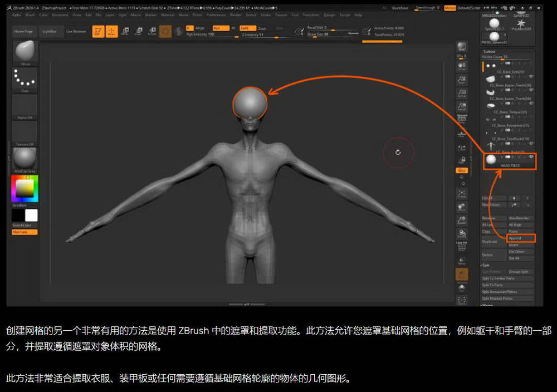Image resolution: width=557 pixels, height=392 pixels.
Task: Adjust the Focal Shift slider
Action: tap(333, 28)
